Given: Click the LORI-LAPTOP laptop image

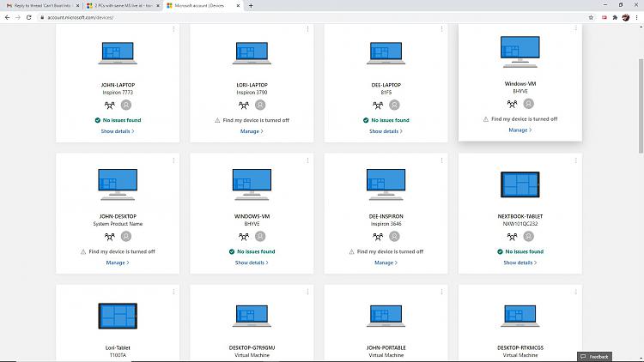Looking at the screenshot, I should [x=252, y=53].
